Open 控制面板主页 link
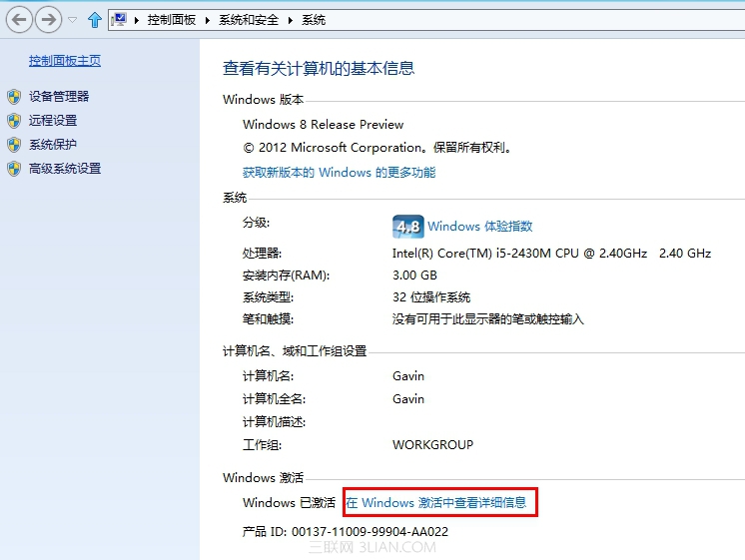Image resolution: width=745 pixels, height=560 pixels. tap(65, 61)
